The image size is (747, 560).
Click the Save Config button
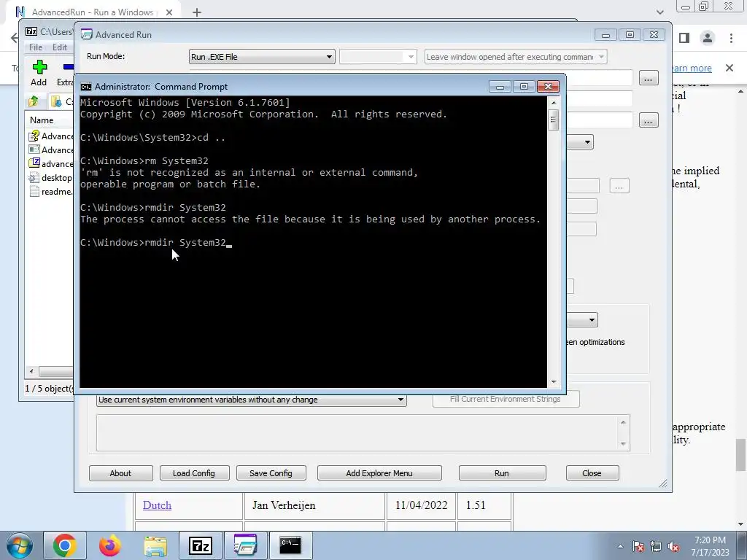pyautogui.click(x=271, y=472)
